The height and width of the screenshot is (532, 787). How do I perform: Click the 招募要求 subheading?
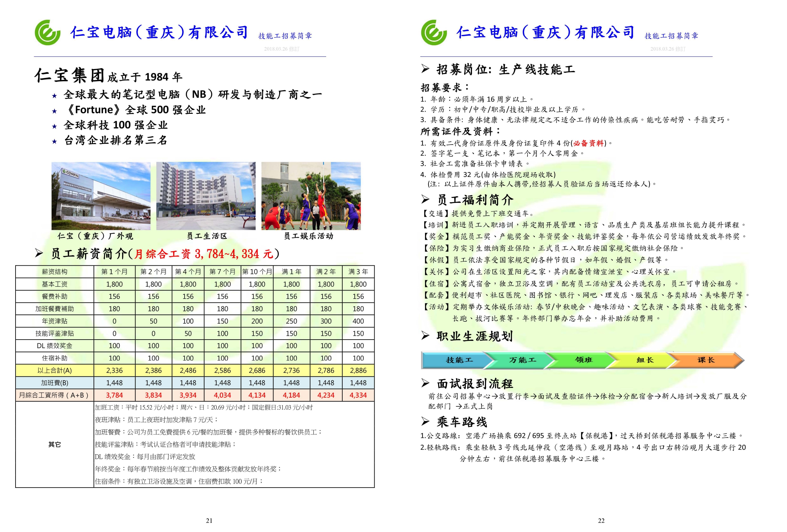point(445,88)
